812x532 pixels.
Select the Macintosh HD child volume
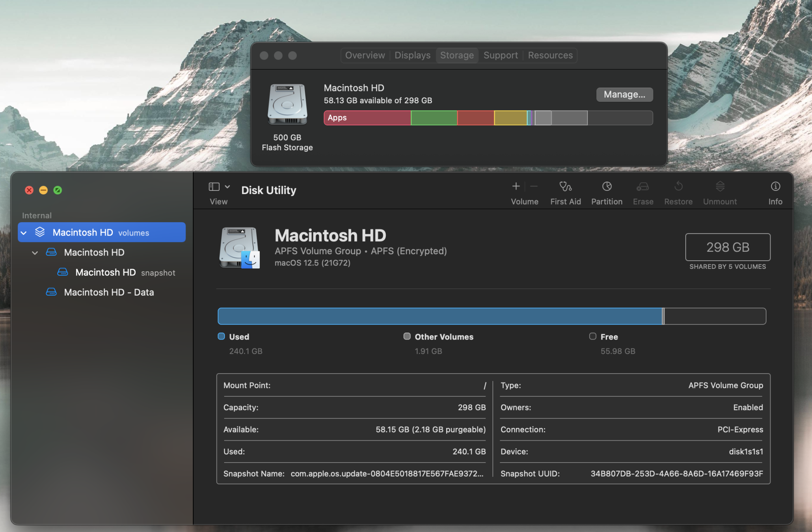coord(101,252)
